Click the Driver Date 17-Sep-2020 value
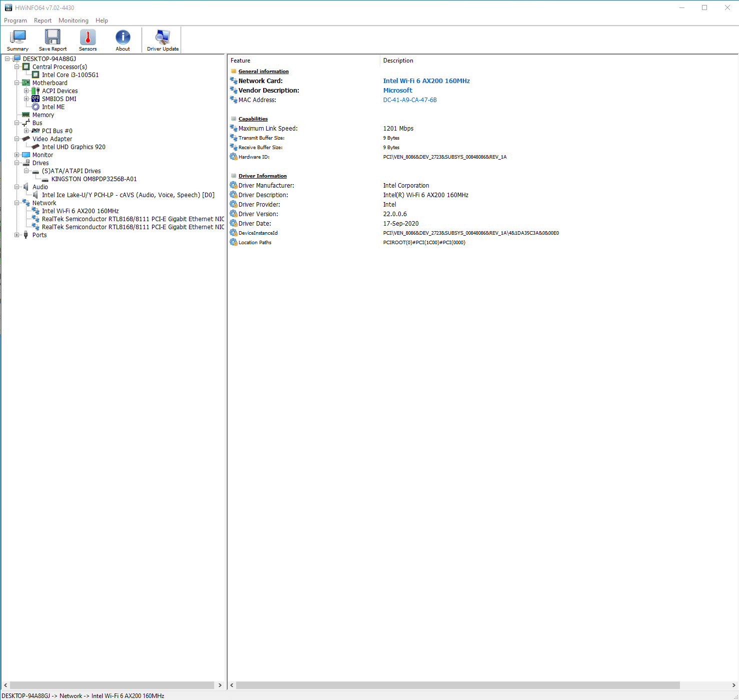Screen dimensions: 739x700 401,224
